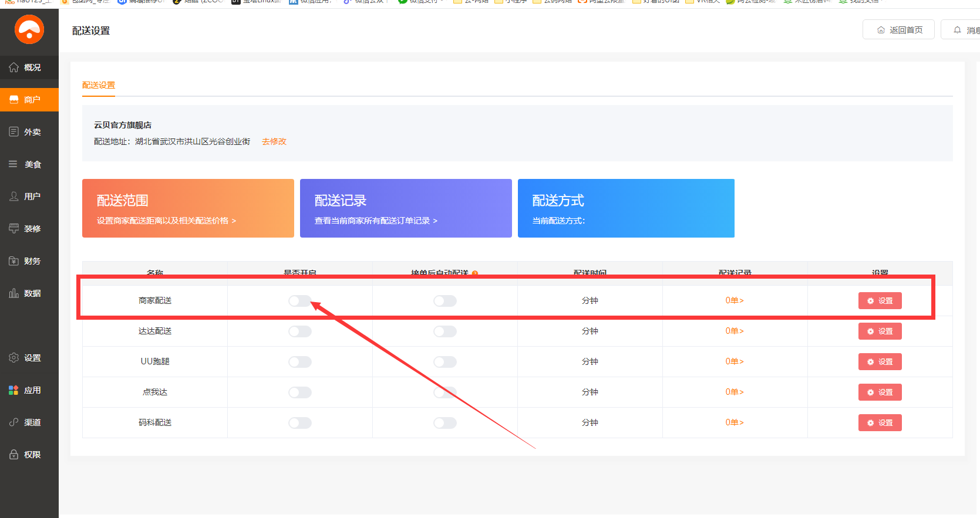Click the 装修 decoration brush icon

(x=14, y=229)
